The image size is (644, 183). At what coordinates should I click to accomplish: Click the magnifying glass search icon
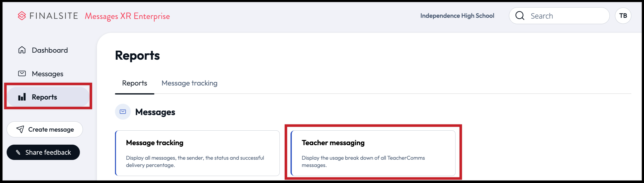pos(520,16)
